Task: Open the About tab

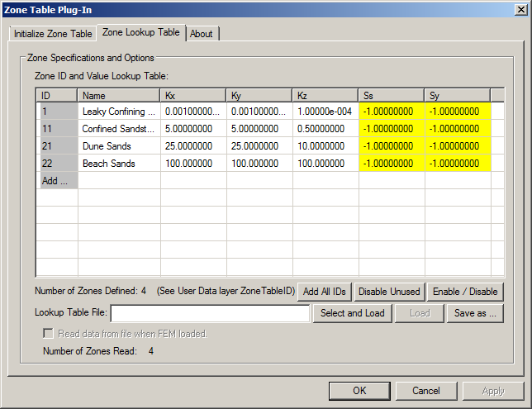Action: point(202,34)
